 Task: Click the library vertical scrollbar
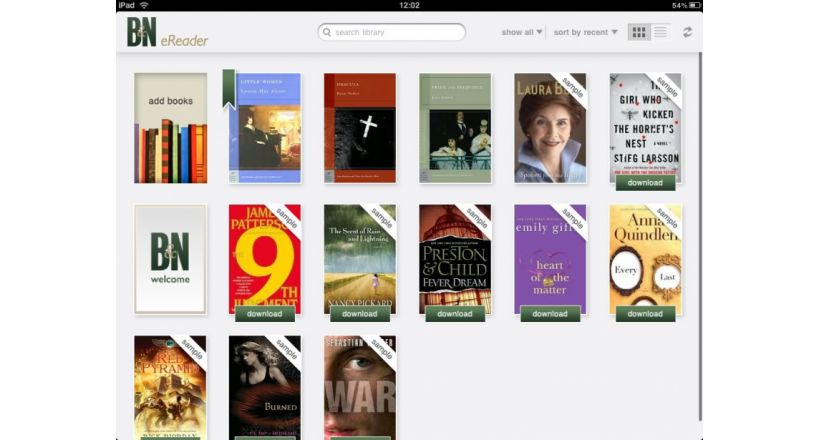pos(700,235)
